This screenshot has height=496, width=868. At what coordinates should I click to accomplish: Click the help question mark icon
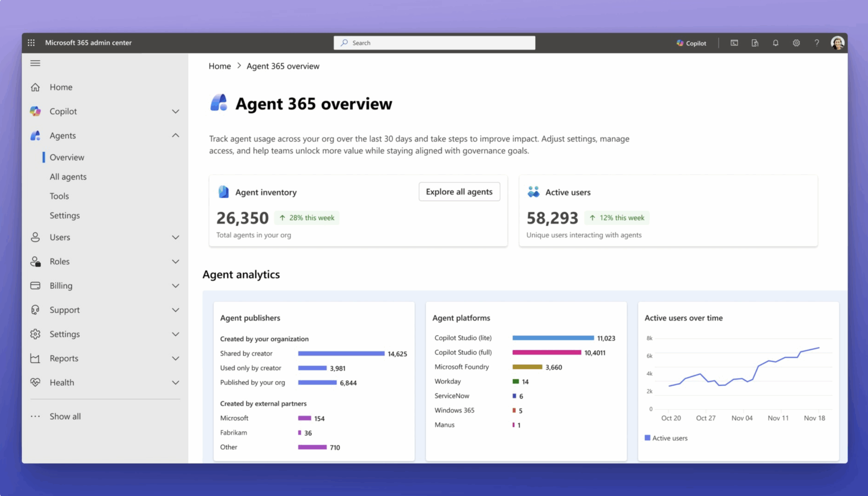[x=816, y=43]
